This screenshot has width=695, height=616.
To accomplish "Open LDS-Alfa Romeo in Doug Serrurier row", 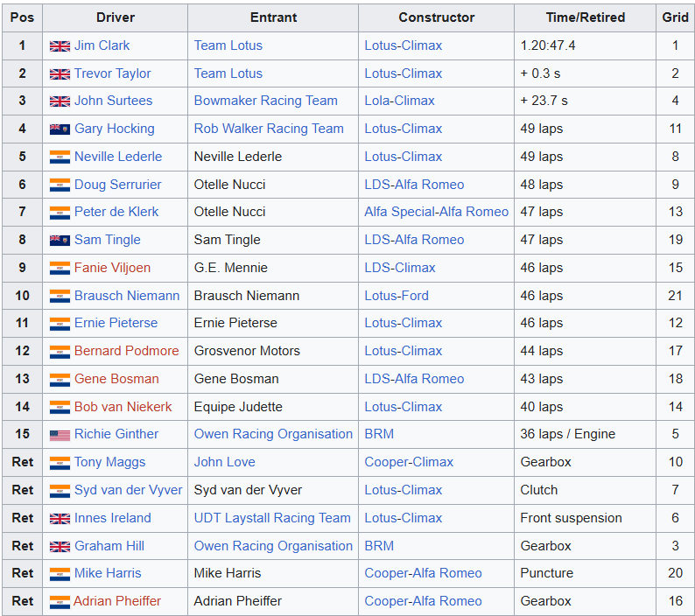I will pos(414,185).
